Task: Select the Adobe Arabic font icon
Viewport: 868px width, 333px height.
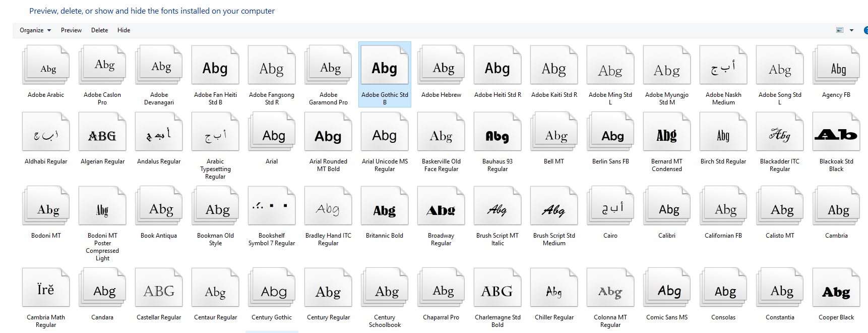Action: coord(46,65)
